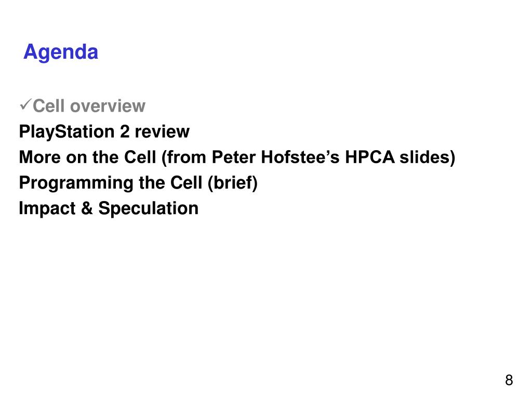Viewport: 532px width, 399px height.
Task: Click the gray checkmark beside Cell overview
Action: click(25, 104)
